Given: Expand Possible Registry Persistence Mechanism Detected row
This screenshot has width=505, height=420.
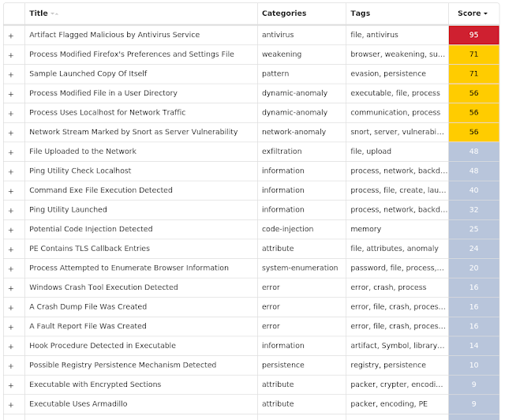Looking at the screenshot, I should coord(11,366).
